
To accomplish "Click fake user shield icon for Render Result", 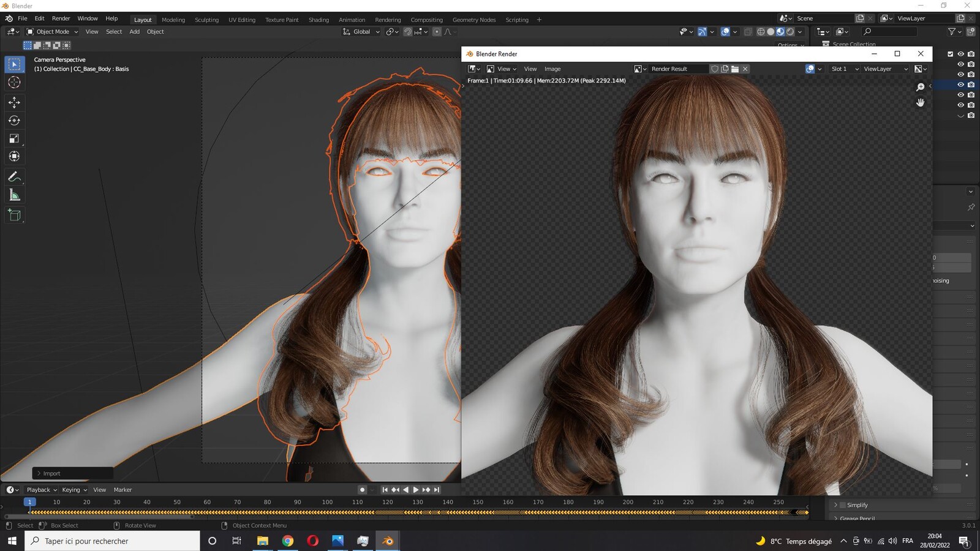I will pos(714,69).
